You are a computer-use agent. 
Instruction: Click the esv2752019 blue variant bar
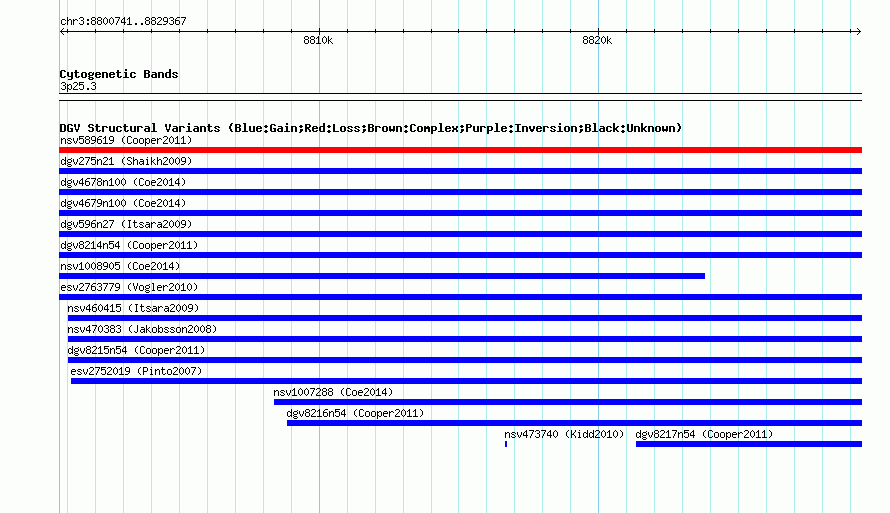pyautogui.click(x=467, y=381)
